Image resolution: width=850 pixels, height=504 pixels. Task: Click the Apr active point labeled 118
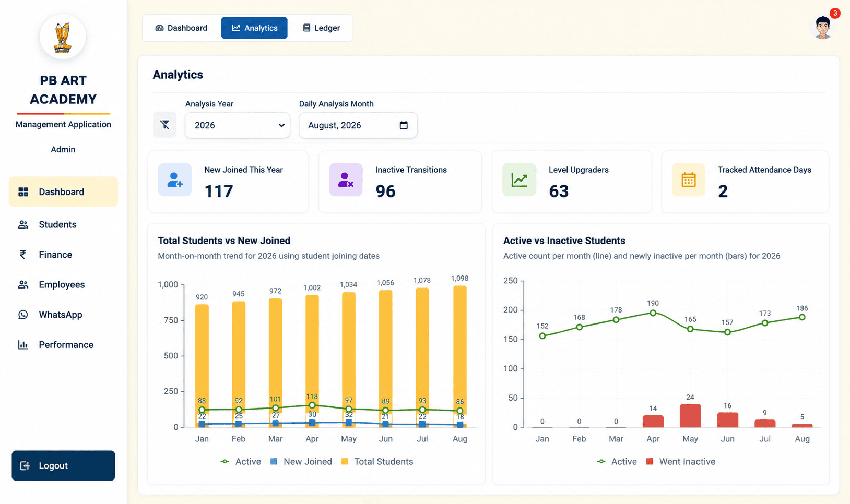pyautogui.click(x=312, y=405)
